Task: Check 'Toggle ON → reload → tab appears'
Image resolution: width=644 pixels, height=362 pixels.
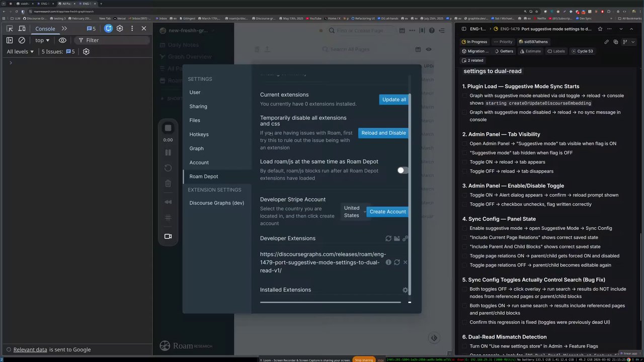Action: coord(465,162)
